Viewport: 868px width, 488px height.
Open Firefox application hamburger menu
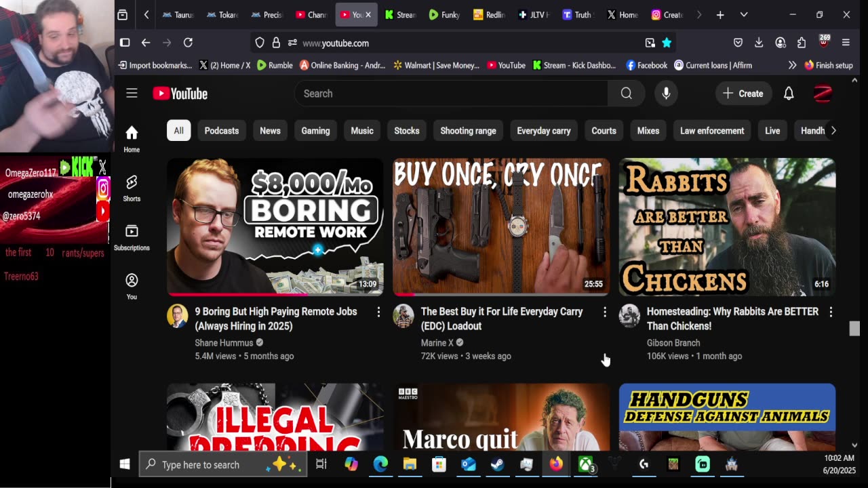pos(846,43)
